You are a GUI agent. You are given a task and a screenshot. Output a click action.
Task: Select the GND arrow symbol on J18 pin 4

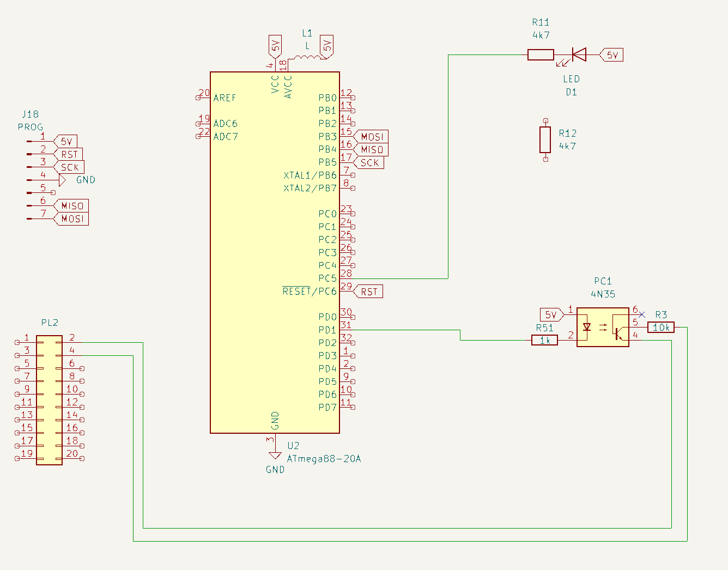(62, 180)
